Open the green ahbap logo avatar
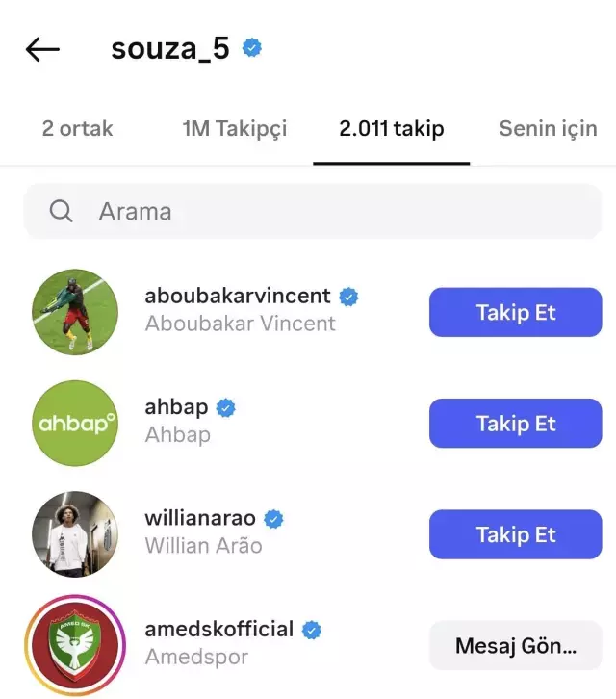 (75, 423)
